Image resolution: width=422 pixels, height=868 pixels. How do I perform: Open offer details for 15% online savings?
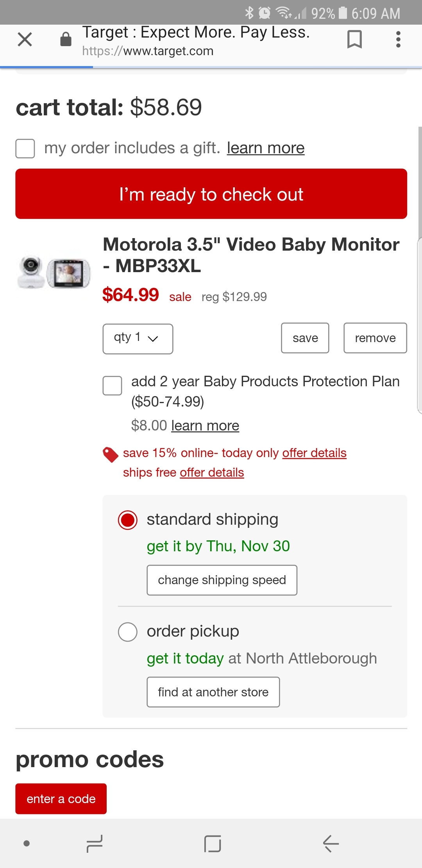[x=315, y=453]
